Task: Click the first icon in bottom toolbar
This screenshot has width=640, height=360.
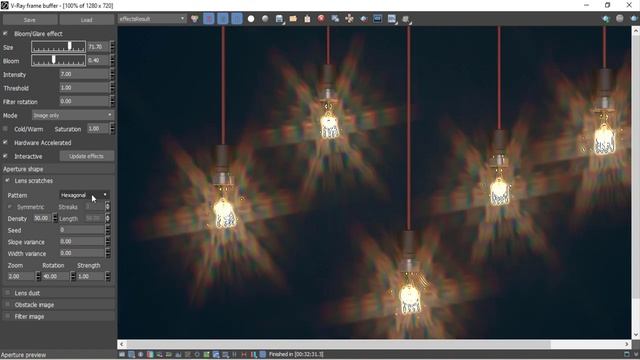Action: pyautogui.click(x=122, y=354)
